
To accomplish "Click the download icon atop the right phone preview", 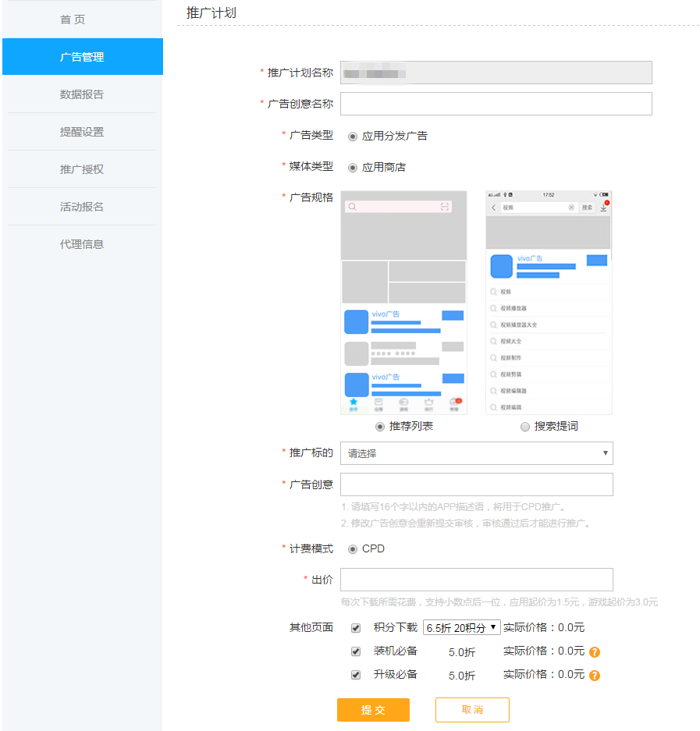I will [603, 208].
